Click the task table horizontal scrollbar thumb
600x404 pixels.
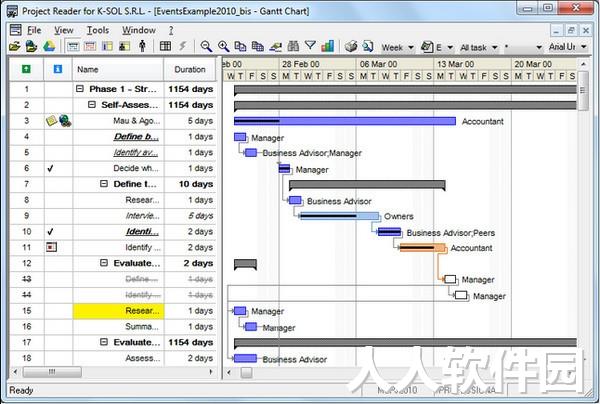point(52,372)
